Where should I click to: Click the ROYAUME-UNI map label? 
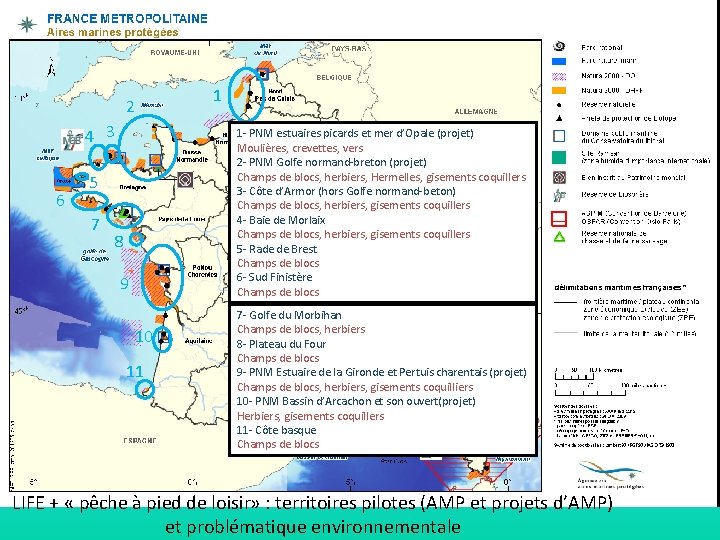pos(175,52)
